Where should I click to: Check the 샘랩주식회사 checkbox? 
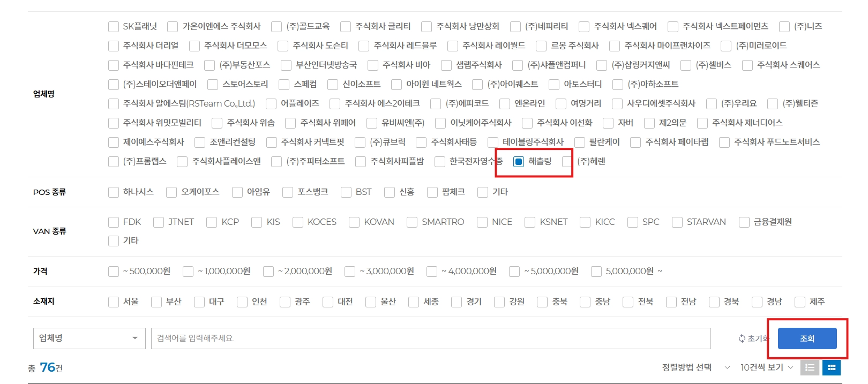pos(446,65)
